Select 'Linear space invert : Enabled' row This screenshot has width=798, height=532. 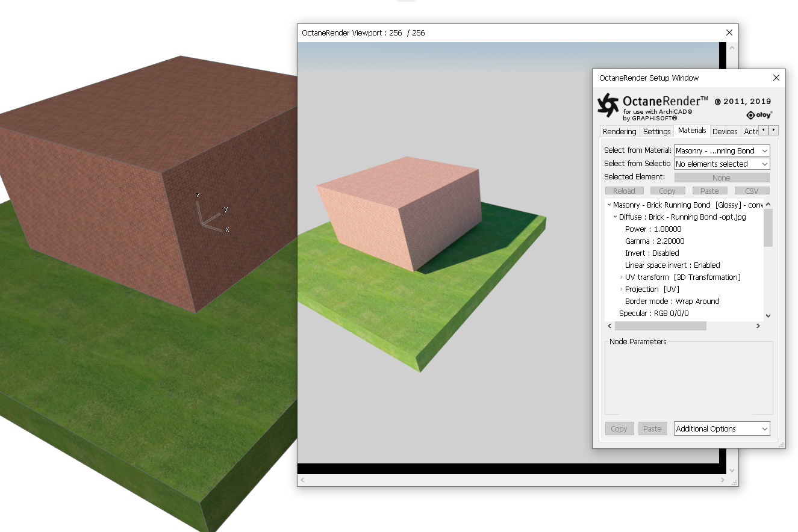(x=673, y=265)
